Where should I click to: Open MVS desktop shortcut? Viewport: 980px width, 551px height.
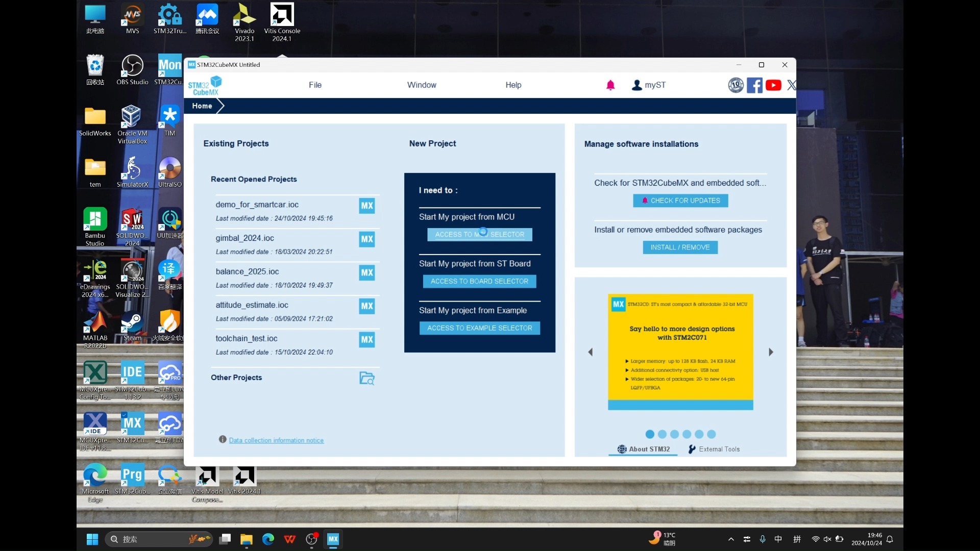tap(132, 19)
